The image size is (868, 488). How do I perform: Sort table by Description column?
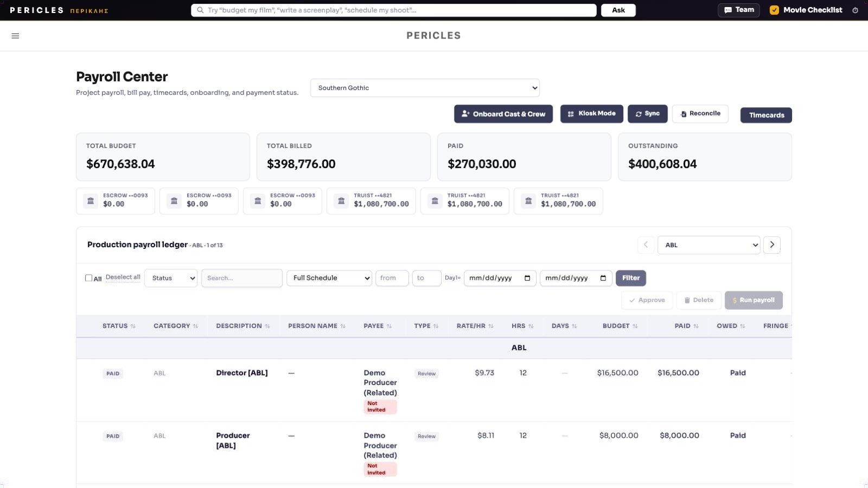pos(242,326)
